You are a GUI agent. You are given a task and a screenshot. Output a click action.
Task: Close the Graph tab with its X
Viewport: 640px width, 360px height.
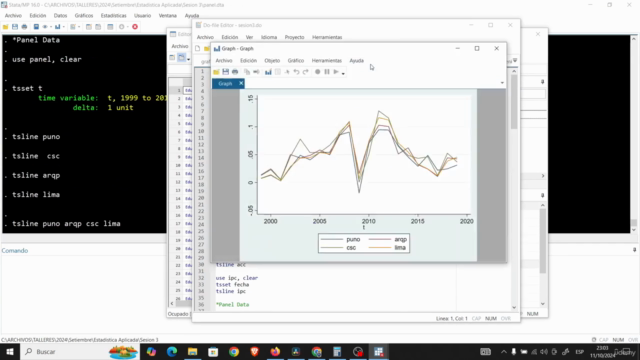point(241,83)
